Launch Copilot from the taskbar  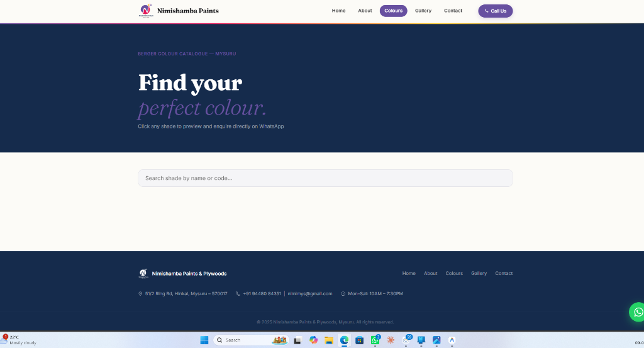pos(313,340)
